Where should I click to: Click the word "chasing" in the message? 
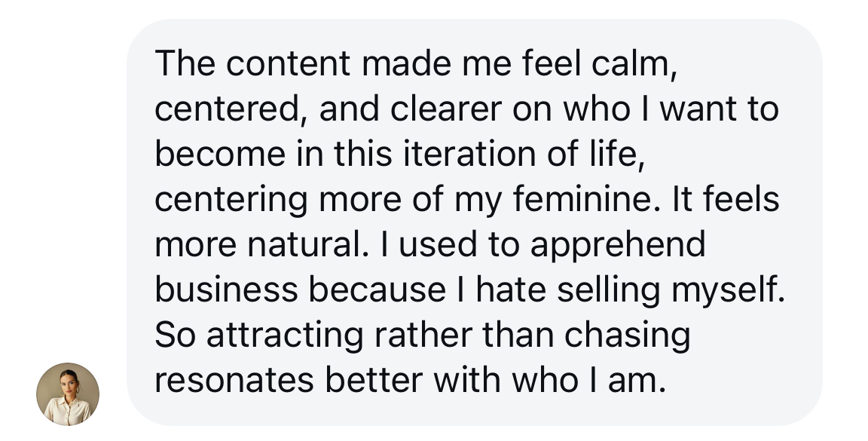coord(627,335)
